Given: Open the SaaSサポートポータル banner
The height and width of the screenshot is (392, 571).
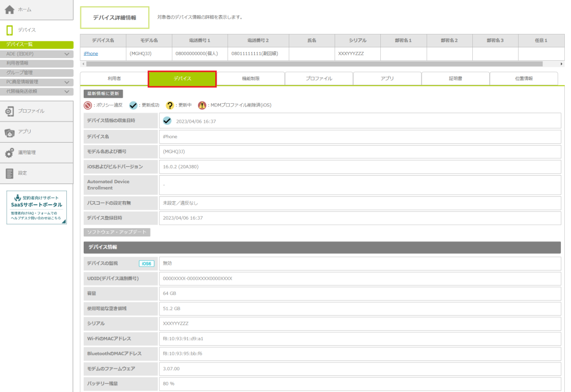Looking at the screenshot, I should click(x=37, y=207).
